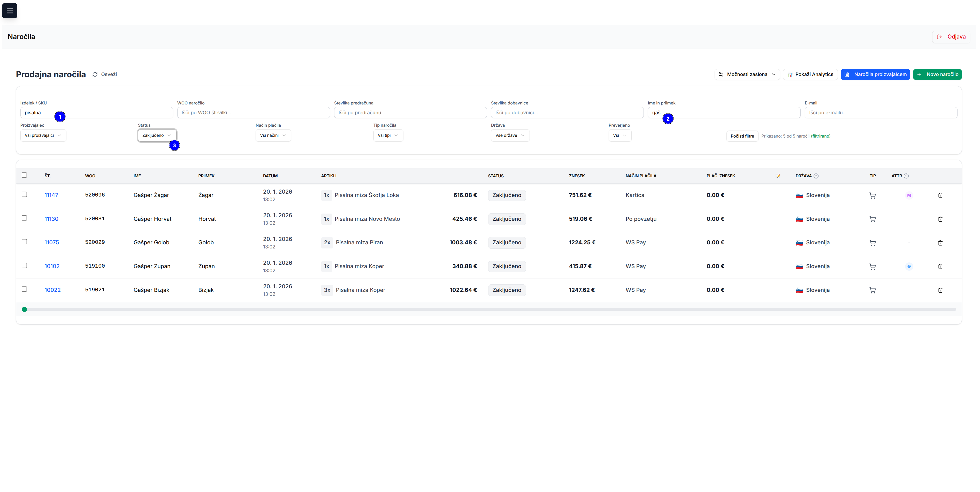The width and height of the screenshot is (980, 492).
Task: Open order number 11130 link
Action: click(51, 219)
